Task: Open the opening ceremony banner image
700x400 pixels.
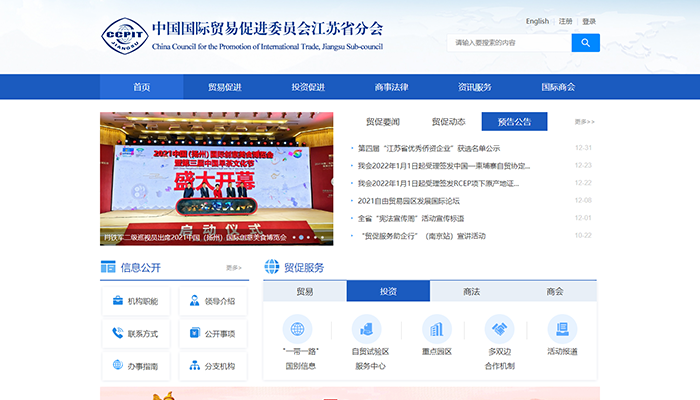Action: click(218, 179)
